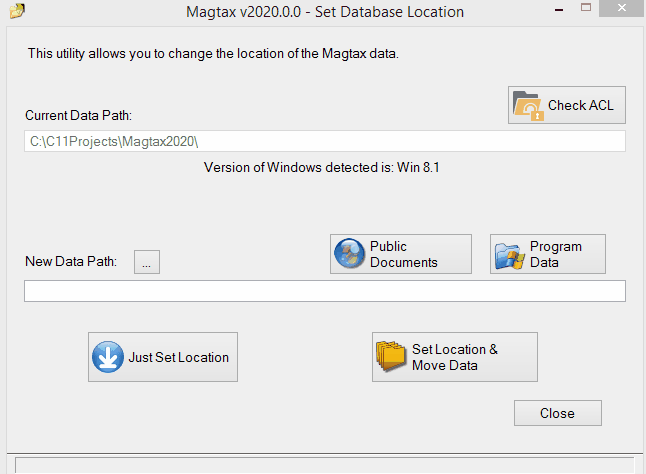Screen dimensions: 646x474
Task: Open the browse '...' button for New Data Path
Action: click(147, 262)
